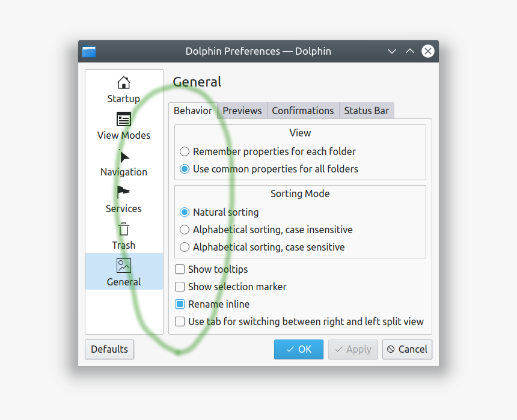Click the View group title
The width and height of the screenshot is (517, 420).
(x=300, y=133)
